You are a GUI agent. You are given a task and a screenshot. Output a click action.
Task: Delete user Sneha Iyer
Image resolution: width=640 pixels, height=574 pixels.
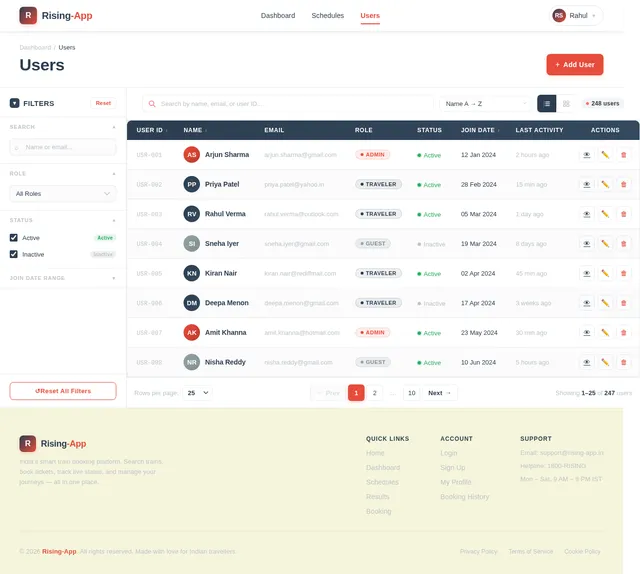(623, 244)
